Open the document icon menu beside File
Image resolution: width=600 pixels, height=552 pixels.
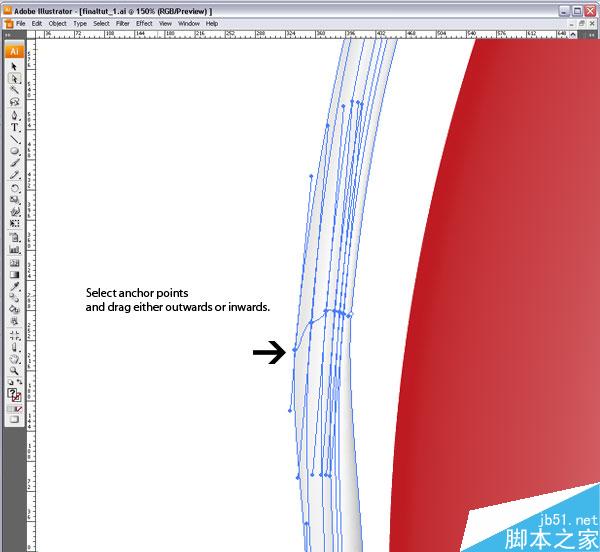click(x=9, y=24)
